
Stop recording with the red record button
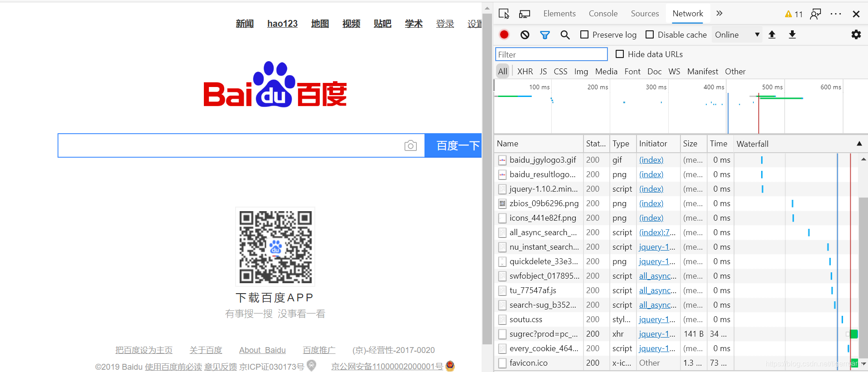[x=504, y=34]
